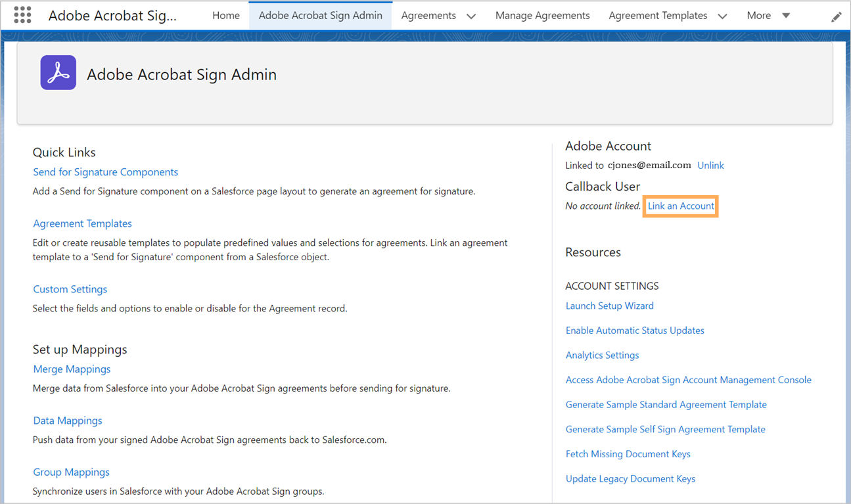The height and width of the screenshot is (504, 851).
Task: Open the More navigation dropdown
Action: click(x=768, y=15)
